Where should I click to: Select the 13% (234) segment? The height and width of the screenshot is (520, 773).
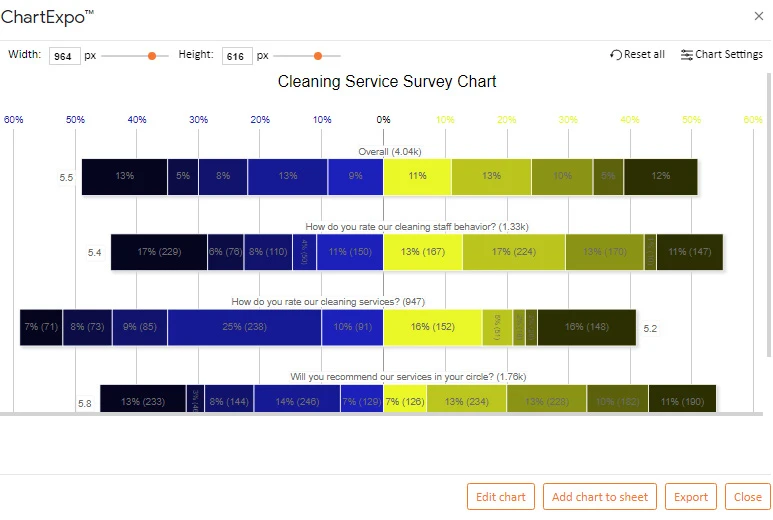[x=467, y=399]
